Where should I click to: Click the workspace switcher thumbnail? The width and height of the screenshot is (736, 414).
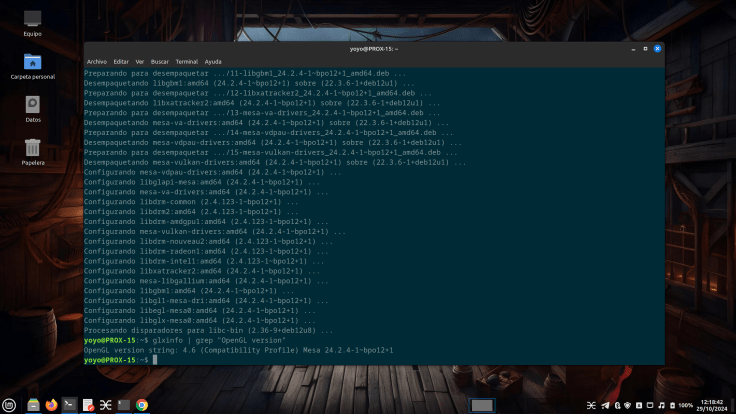(482, 405)
